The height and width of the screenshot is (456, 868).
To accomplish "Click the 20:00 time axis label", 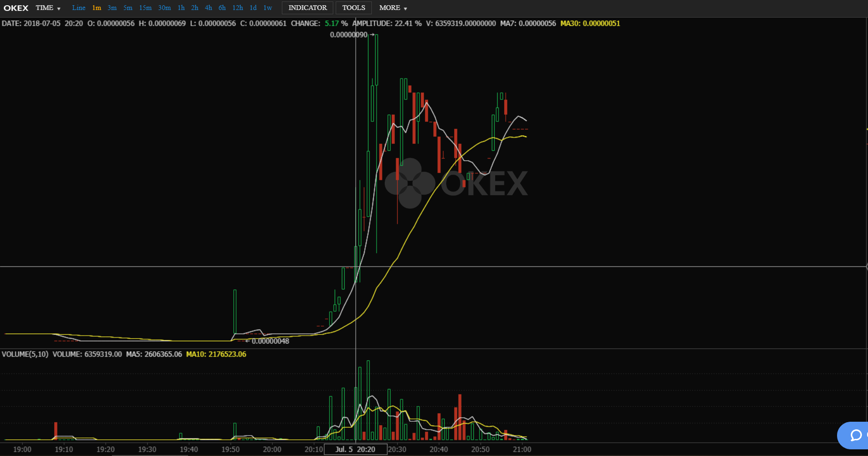I will coord(272,449).
